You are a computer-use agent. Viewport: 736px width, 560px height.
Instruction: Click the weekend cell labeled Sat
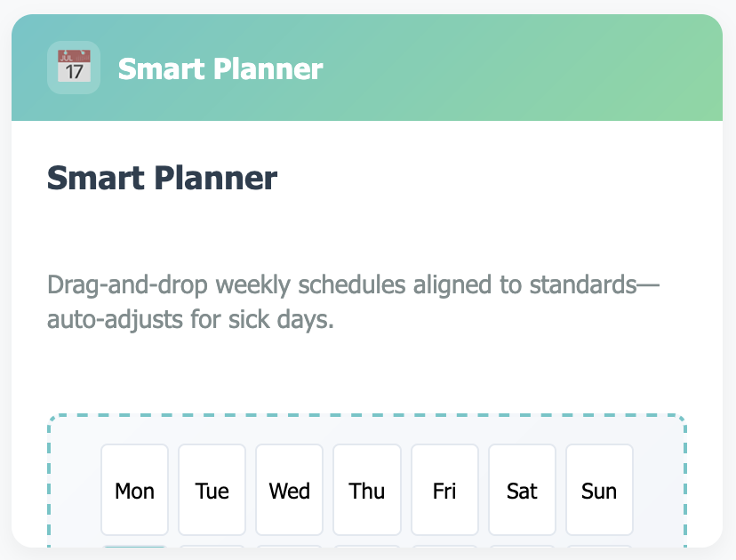tap(522, 490)
